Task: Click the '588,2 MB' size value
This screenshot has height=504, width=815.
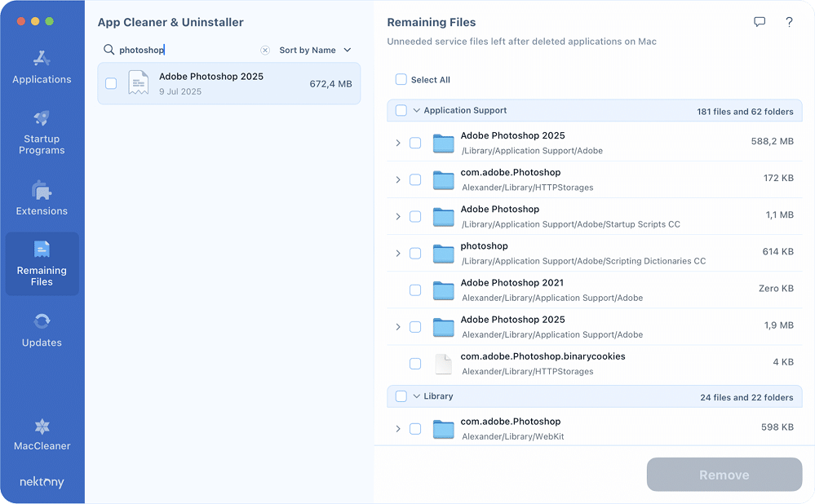Action: click(x=772, y=141)
